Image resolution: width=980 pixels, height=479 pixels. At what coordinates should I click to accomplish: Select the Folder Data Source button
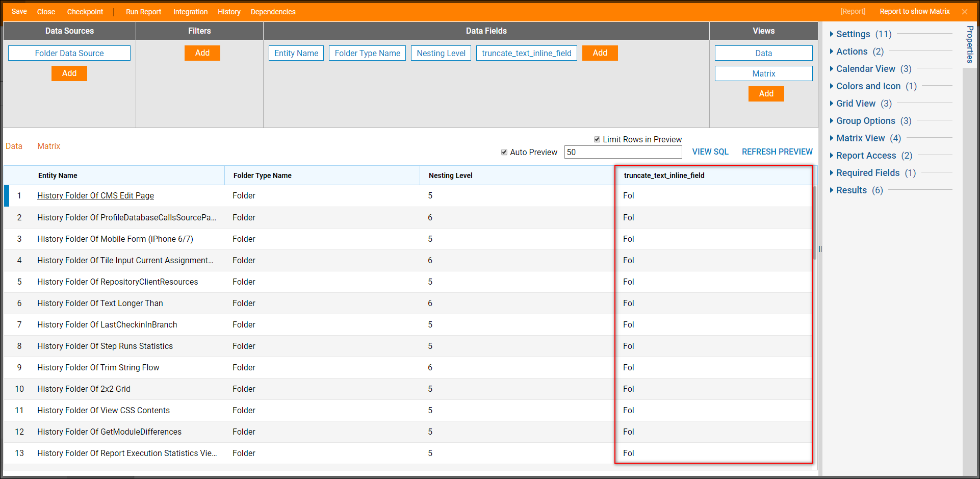click(x=69, y=53)
